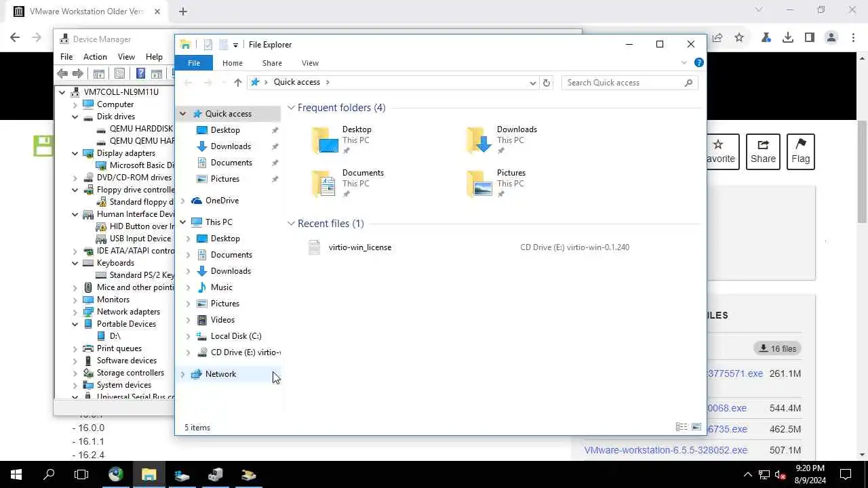This screenshot has height=488, width=868.
Task: Click the blue Help icon in Device Manager toolbar
Action: pyautogui.click(x=140, y=73)
